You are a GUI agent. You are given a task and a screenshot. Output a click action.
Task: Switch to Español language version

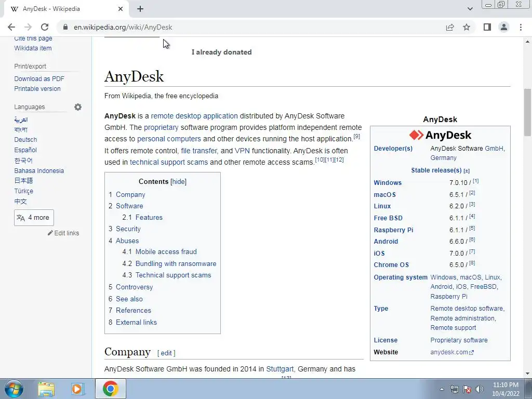coord(25,150)
